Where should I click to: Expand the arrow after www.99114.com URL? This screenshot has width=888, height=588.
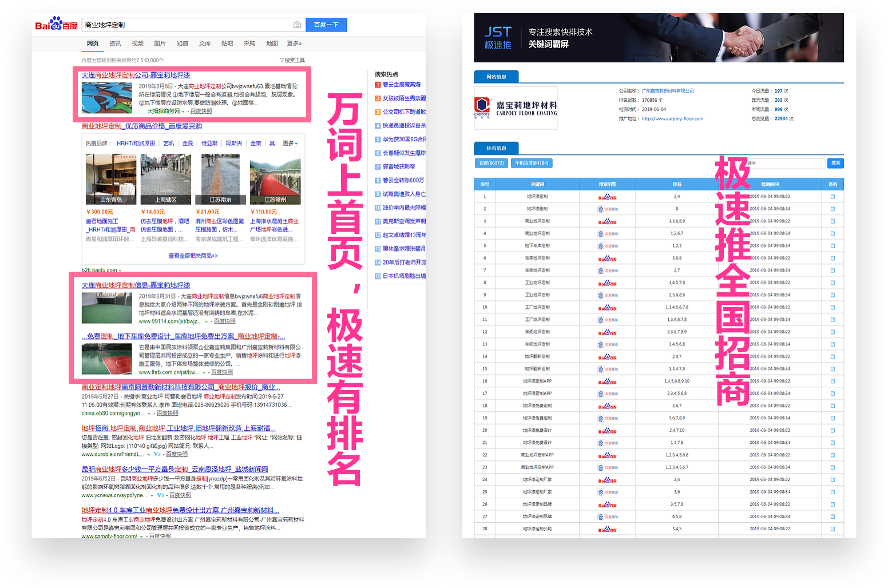(206, 321)
